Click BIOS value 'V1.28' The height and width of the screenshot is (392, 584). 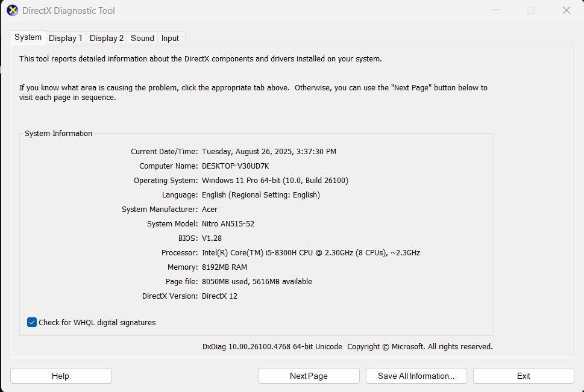tap(212, 238)
